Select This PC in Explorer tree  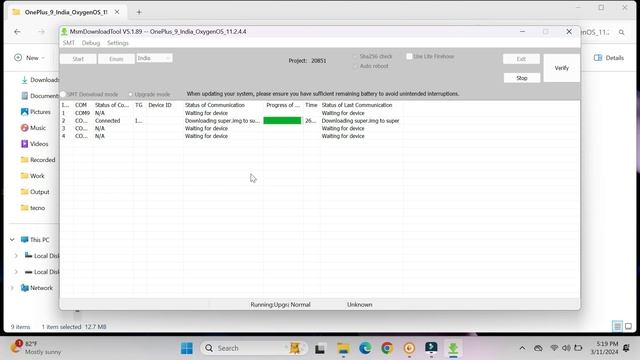coord(35,240)
